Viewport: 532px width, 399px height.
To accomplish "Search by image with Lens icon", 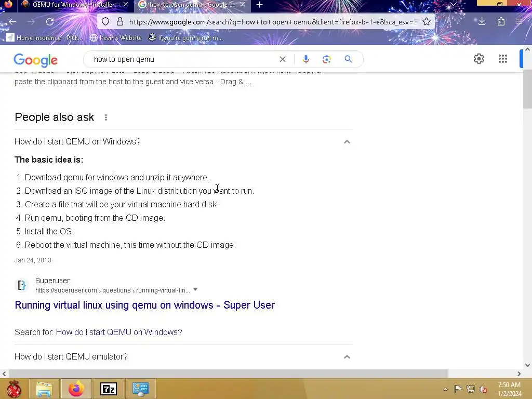I will 326,59.
